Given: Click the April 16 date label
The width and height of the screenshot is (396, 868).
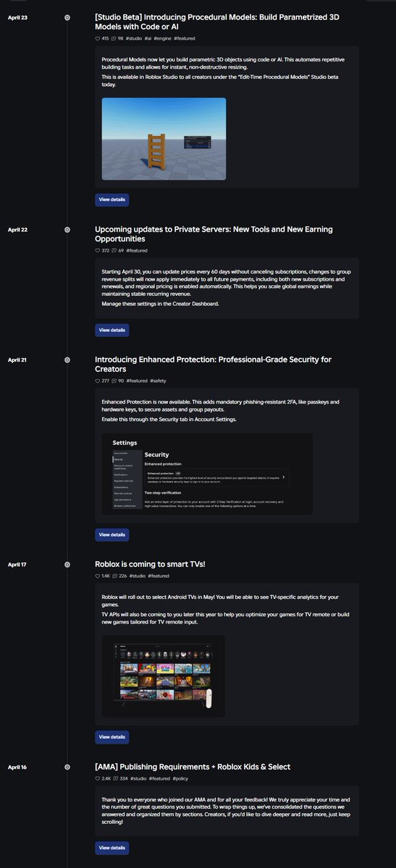Looking at the screenshot, I should [x=17, y=767].
